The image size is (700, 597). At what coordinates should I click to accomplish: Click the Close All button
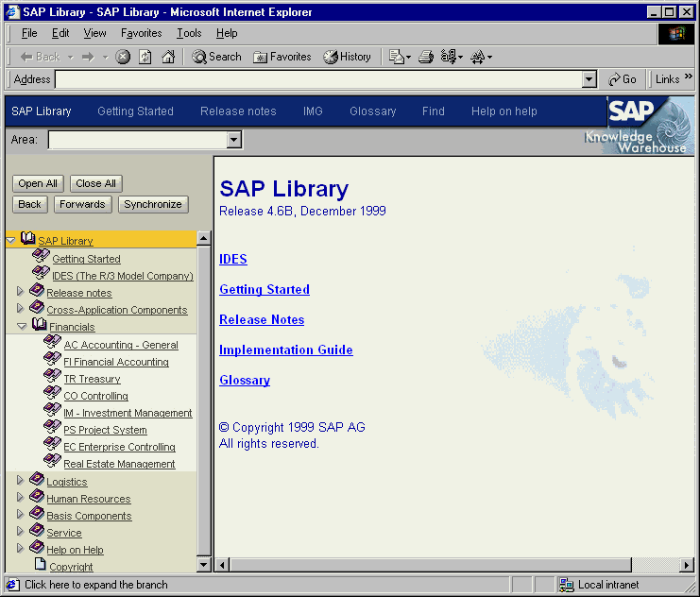[x=96, y=183]
